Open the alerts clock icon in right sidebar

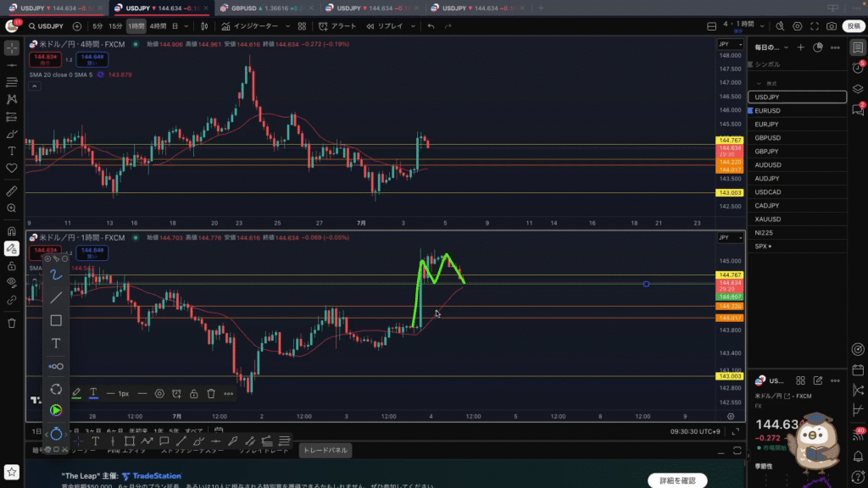[x=858, y=68]
